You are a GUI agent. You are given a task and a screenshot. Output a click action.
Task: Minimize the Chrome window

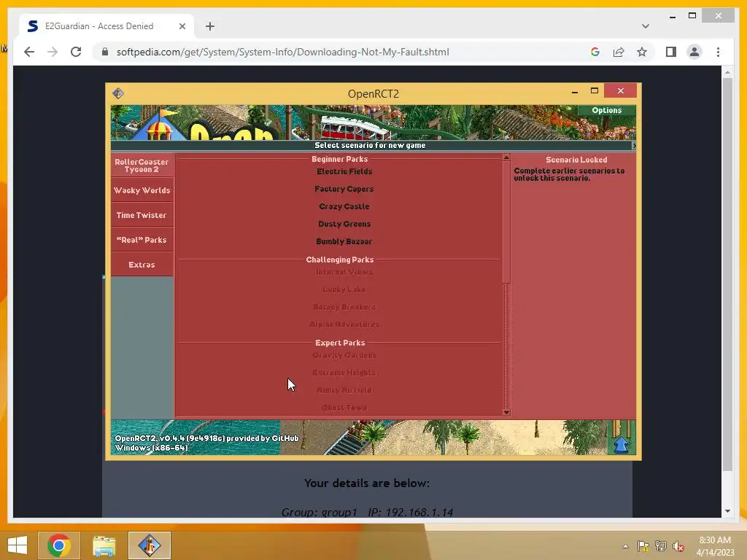point(672,16)
